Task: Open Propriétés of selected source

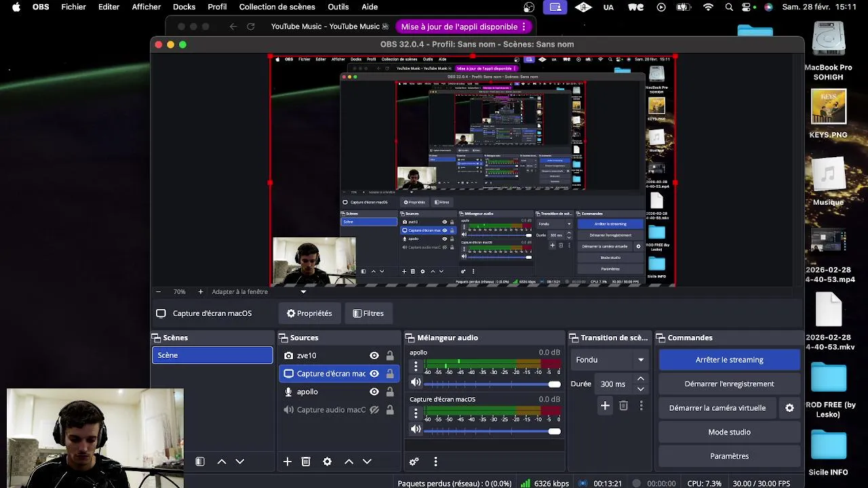Action: click(x=309, y=314)
